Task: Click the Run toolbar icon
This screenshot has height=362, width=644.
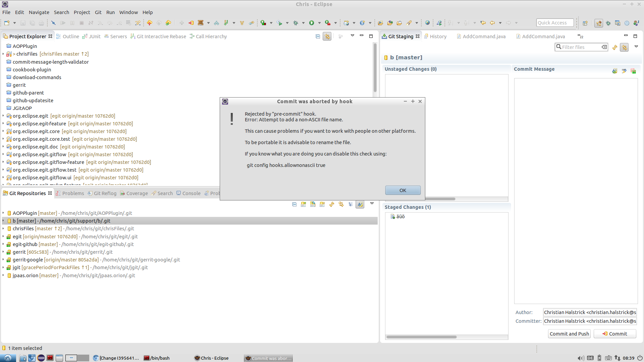Action: pyautogui.click(x=312, y=23)
